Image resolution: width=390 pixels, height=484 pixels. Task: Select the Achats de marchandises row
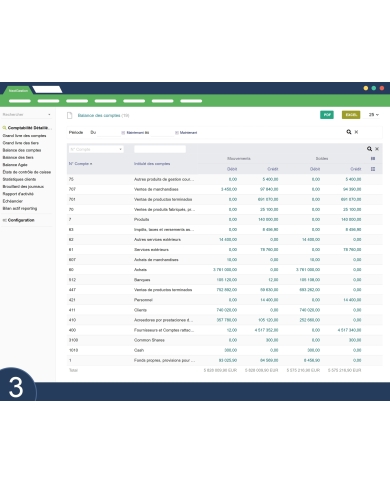pyautogui.click(x=225, y=260)
